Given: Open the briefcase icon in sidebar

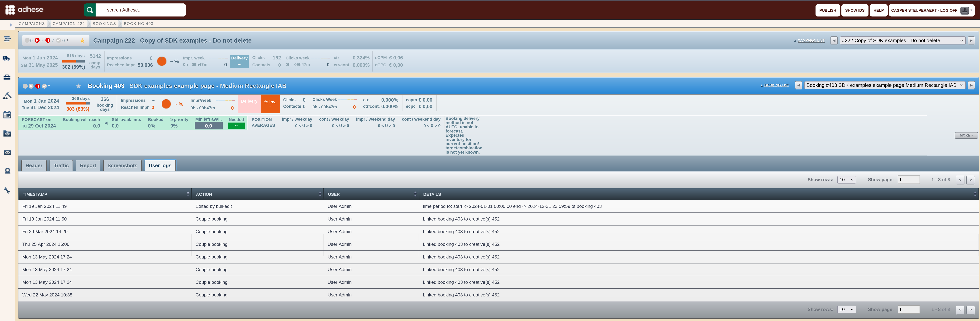Looking at the screenshot, I should pyautogui.click(x=7, y=77).
